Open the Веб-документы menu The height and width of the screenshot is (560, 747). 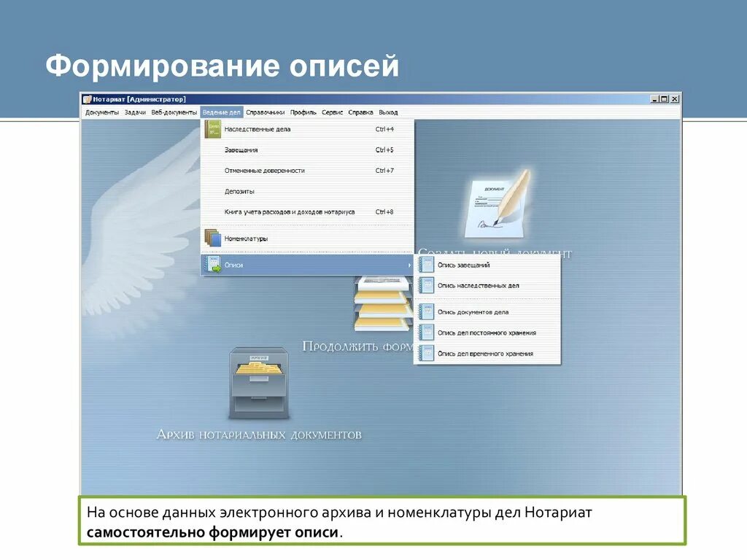[174, 112]
